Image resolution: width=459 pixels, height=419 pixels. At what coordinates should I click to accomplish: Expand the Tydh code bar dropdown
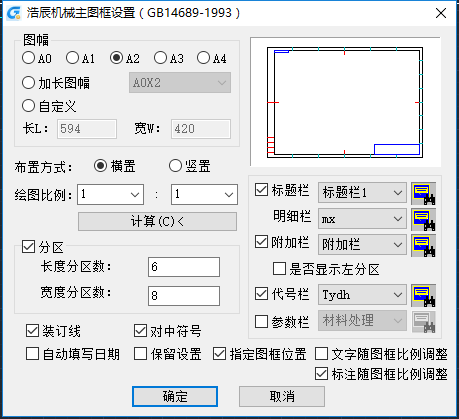tap(362, 295)
